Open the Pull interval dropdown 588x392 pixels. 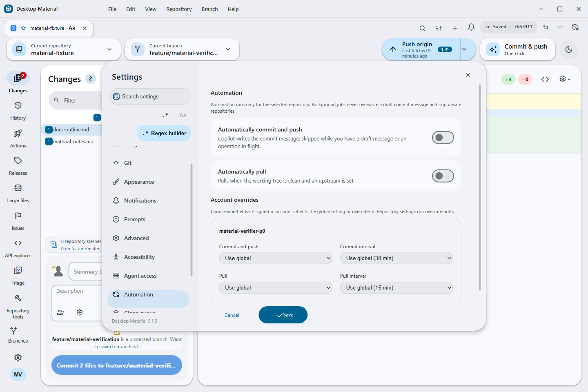(396, 287)
